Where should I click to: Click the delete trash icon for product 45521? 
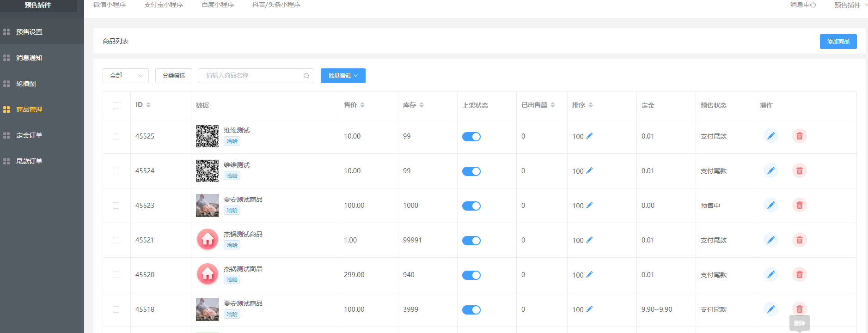pyautogui.click(x=799, y=240)
